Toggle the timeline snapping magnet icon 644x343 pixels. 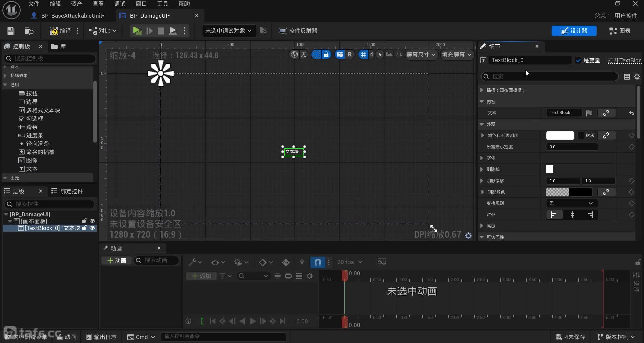pos(318,262)
